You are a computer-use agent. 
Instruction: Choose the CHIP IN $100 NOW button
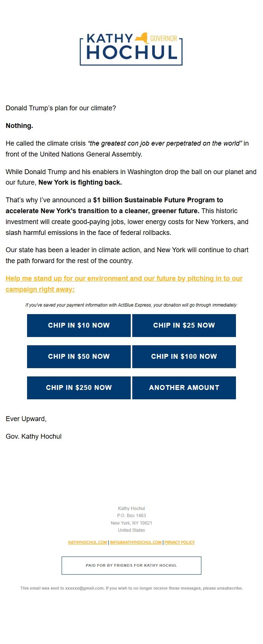pyautogui.click(x=184, y=357)
